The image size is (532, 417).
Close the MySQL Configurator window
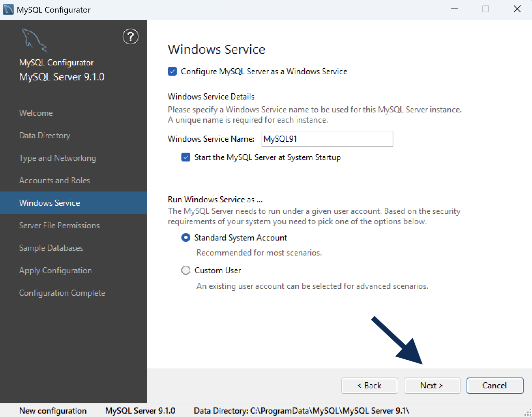tap(517, 9)
